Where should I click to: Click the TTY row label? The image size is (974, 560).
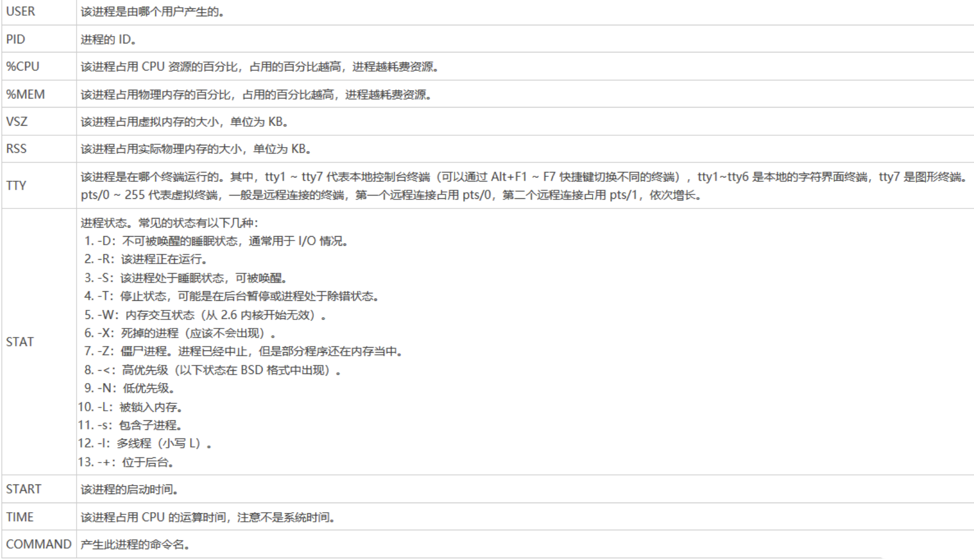16,185
